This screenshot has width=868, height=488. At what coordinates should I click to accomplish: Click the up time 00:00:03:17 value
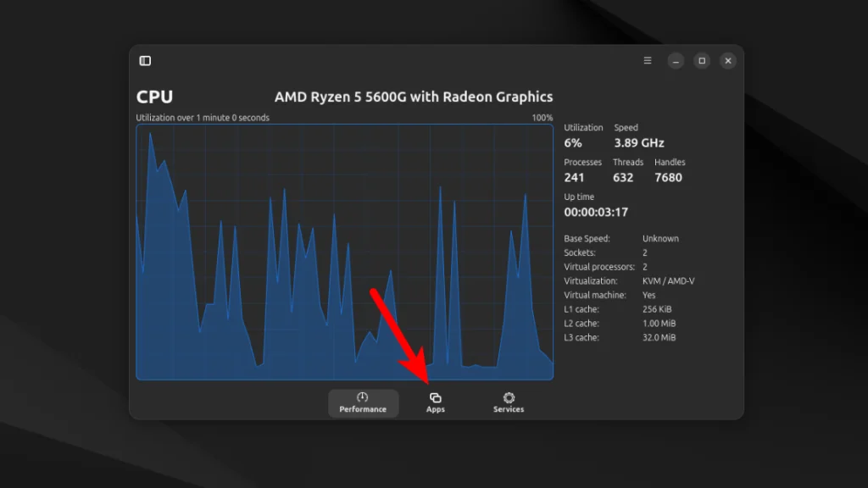(x=596, y=212)
